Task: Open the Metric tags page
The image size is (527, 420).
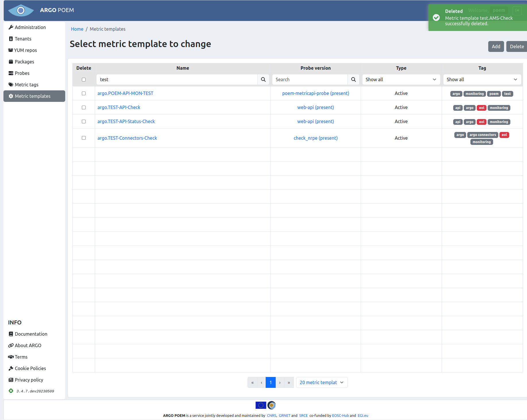Action: 26,85
